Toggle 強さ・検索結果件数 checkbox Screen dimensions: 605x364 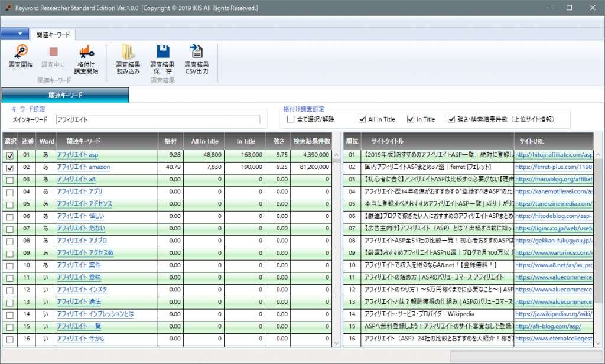tap(451, 119)
